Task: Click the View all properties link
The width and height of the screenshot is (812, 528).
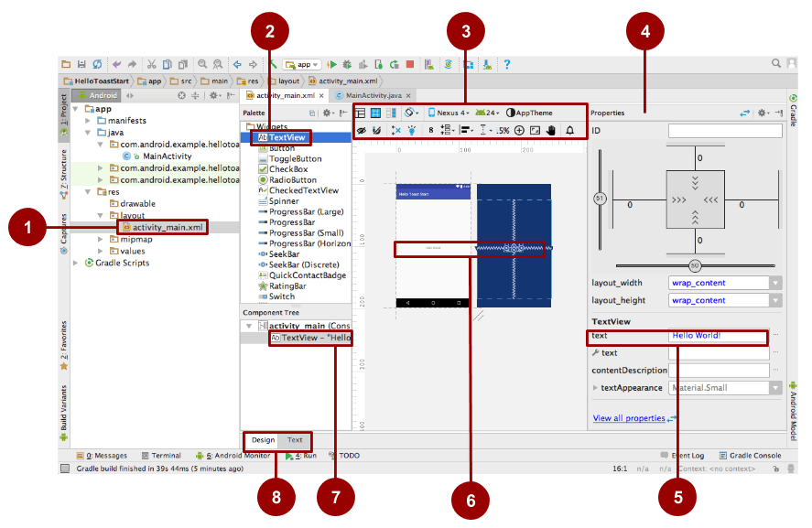Action: [x=632, y=418]
